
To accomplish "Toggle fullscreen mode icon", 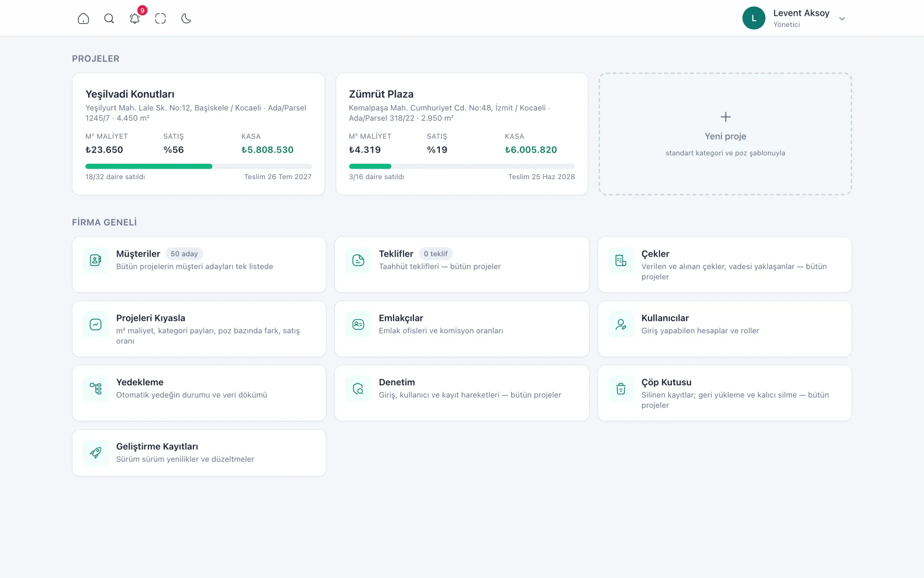I will tap(160, 18).
